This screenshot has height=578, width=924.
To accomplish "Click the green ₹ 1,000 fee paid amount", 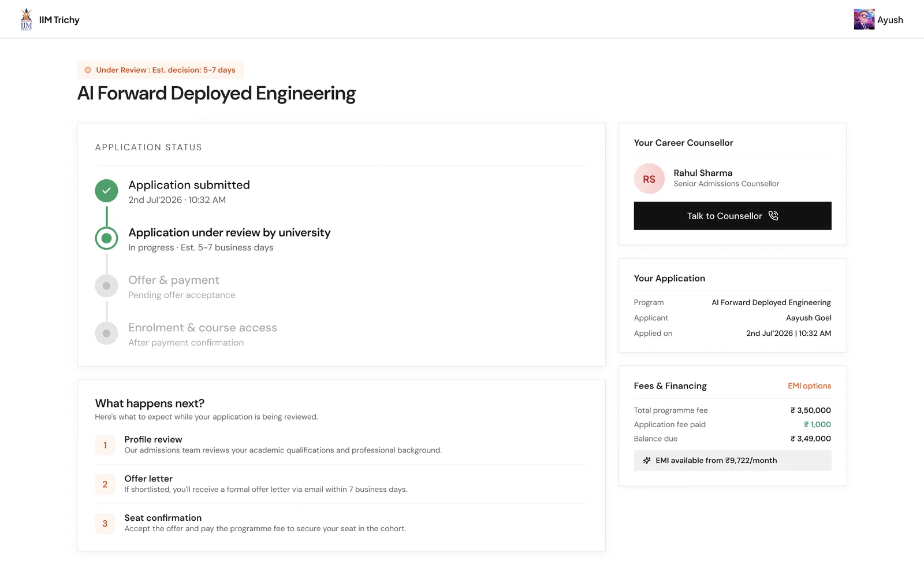I will pyautogui.click(x=817, y=424).
